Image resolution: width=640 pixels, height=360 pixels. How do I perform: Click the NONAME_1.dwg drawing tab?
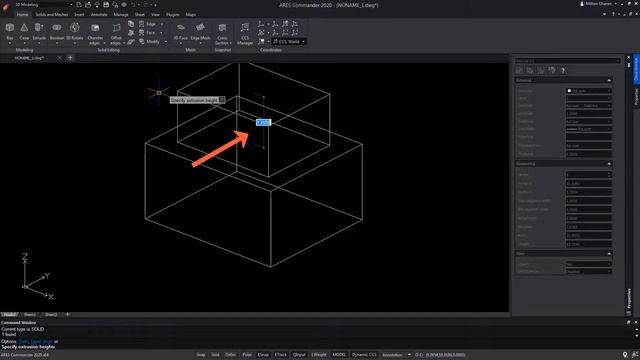29,58
